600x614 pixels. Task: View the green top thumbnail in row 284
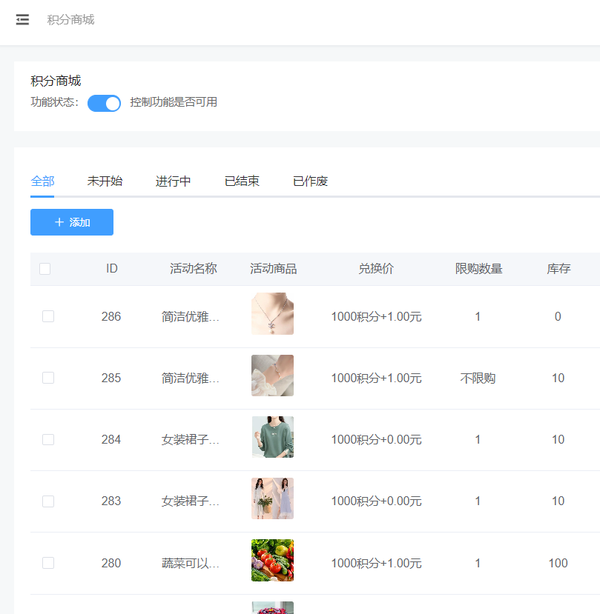click(273, 437)
